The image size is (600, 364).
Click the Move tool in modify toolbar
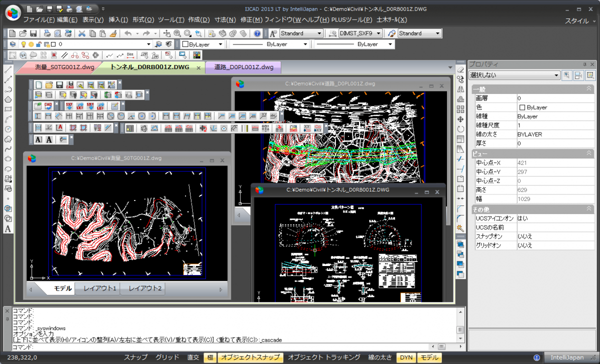coord(460,119)
